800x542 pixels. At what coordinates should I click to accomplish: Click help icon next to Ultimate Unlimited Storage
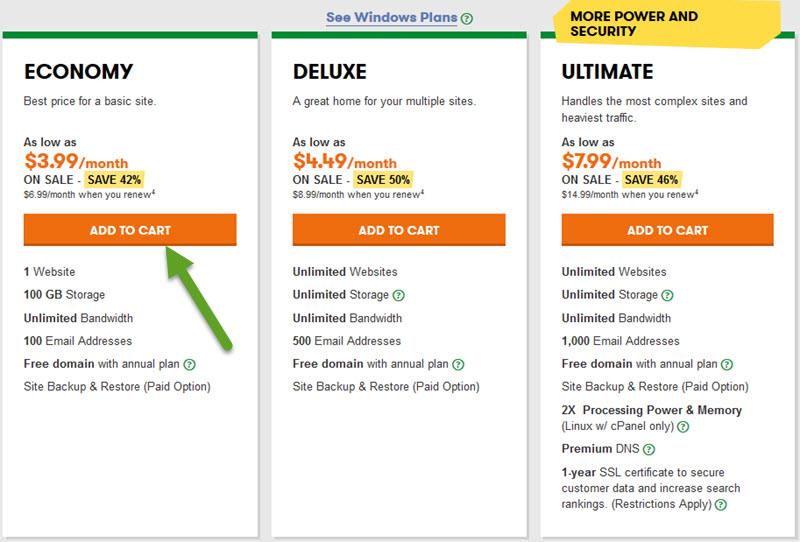coord(667,295)
